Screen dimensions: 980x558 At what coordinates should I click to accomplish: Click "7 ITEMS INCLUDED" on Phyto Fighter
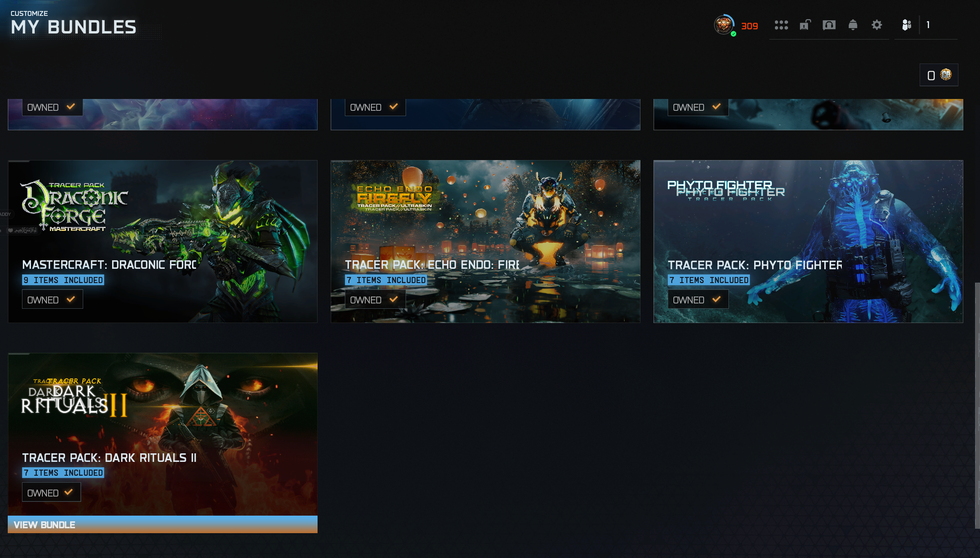coord(709,280)
